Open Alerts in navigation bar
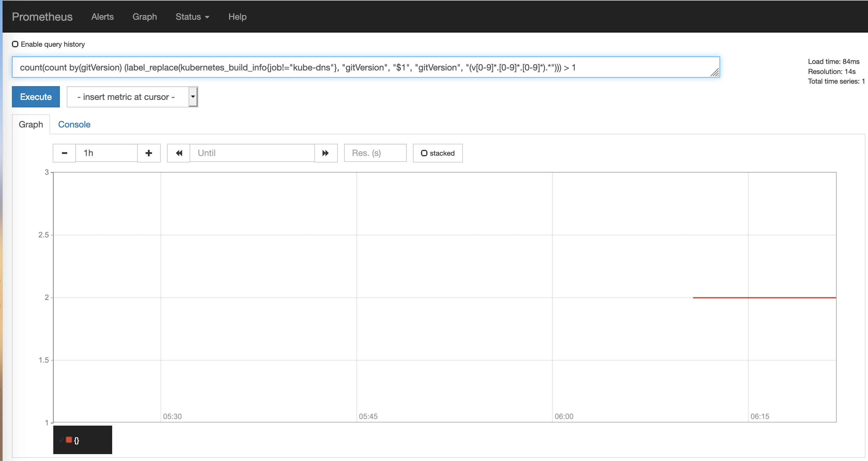 (x=102, y=17)
